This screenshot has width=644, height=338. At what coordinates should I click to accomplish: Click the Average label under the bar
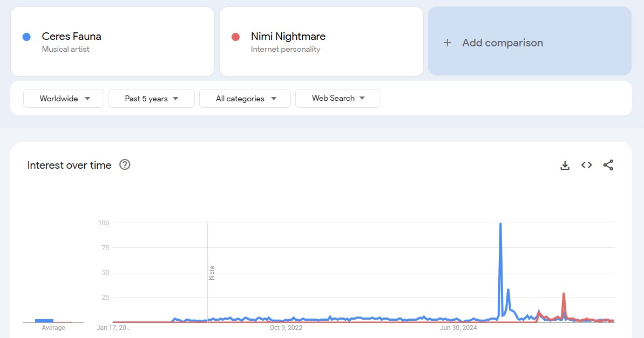coord(53,327)
